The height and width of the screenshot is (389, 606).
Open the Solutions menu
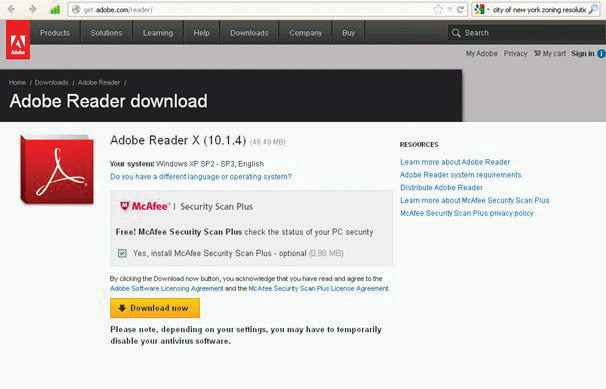click(106, 33)
